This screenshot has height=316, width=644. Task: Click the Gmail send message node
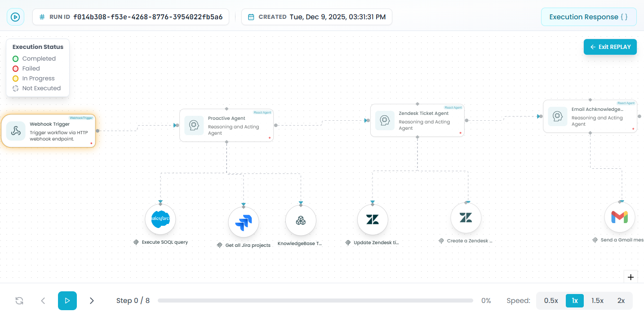[x=619, y=217]
